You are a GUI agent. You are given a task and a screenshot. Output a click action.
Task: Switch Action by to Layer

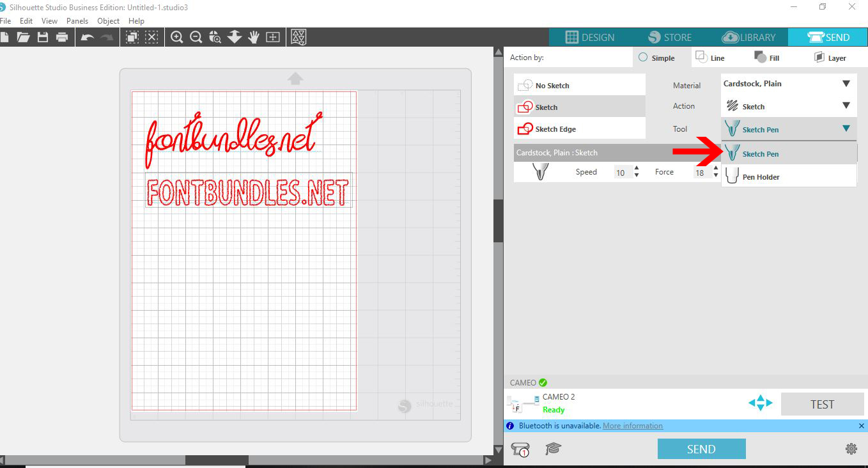click(x=830, y=58)
